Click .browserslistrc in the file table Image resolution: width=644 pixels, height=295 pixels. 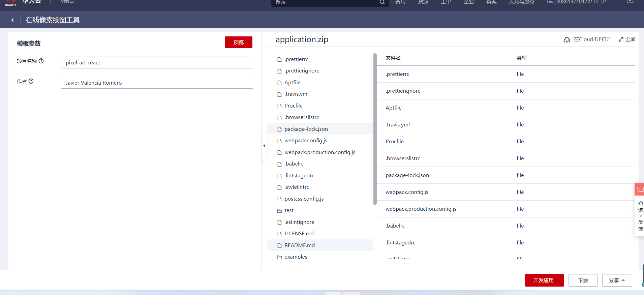point(403,158)
